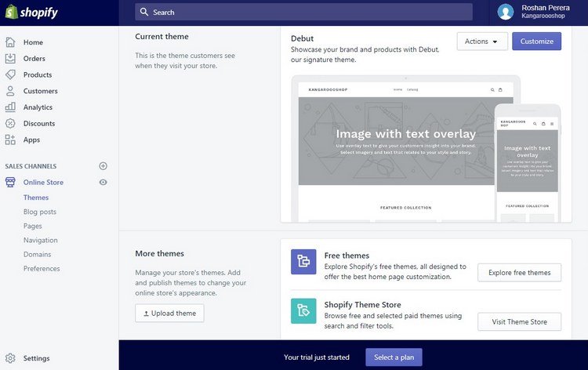Click the Shopify bag logo icon
Image resolution: width=588 pixels, height=370 pixels.
11,12
